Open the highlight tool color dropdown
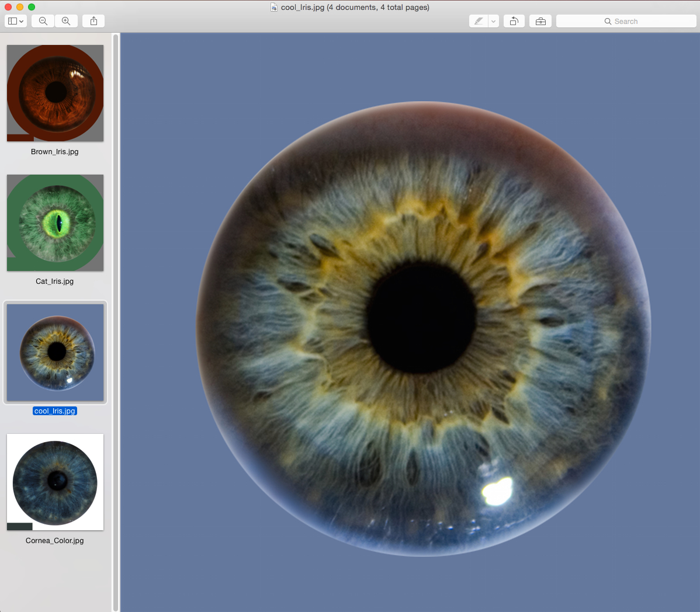 [493, 21]
